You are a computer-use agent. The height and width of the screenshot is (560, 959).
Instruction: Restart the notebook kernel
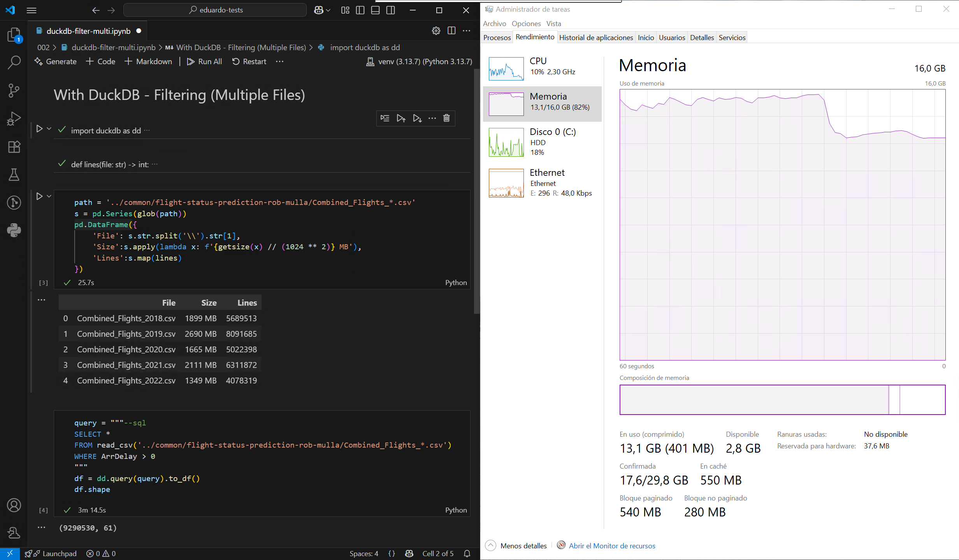coord(249,61)
